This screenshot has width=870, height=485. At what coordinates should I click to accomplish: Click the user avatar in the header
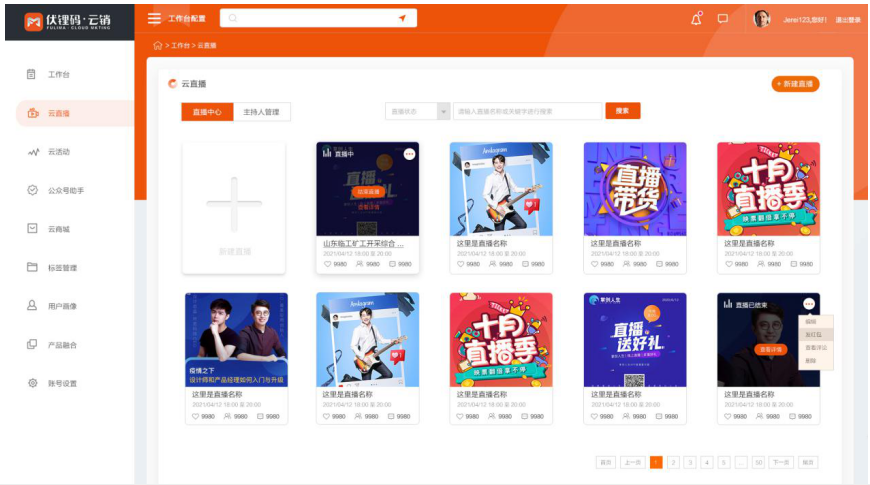click(762, 19)
